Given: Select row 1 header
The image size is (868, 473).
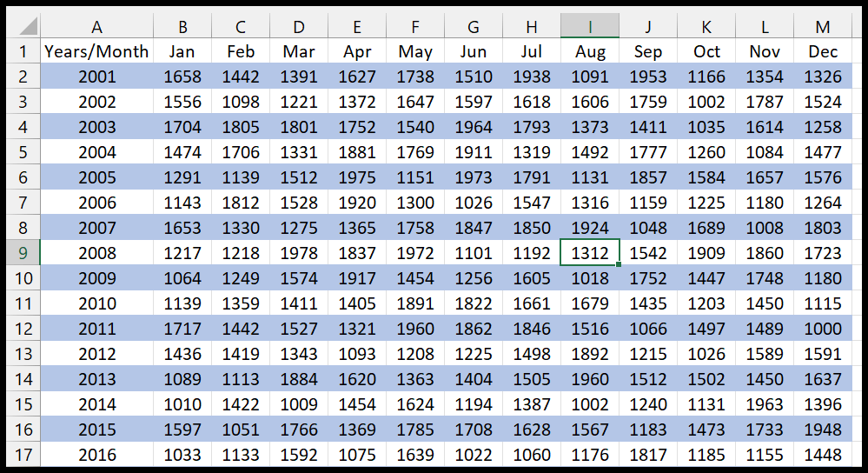Looking at the screenshot, I should [x=23, y=51].
